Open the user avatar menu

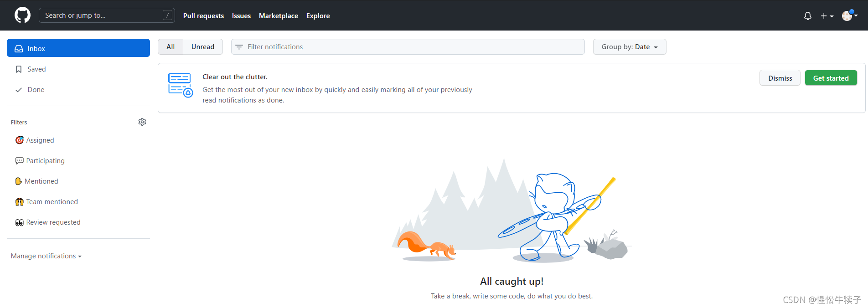coord(850,15)
